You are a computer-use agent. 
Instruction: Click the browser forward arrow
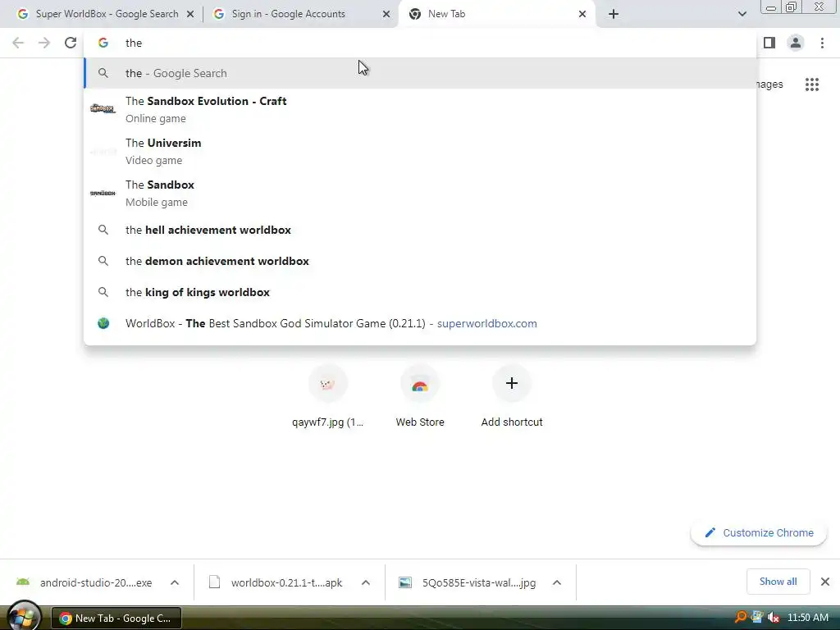coord(44,43)
